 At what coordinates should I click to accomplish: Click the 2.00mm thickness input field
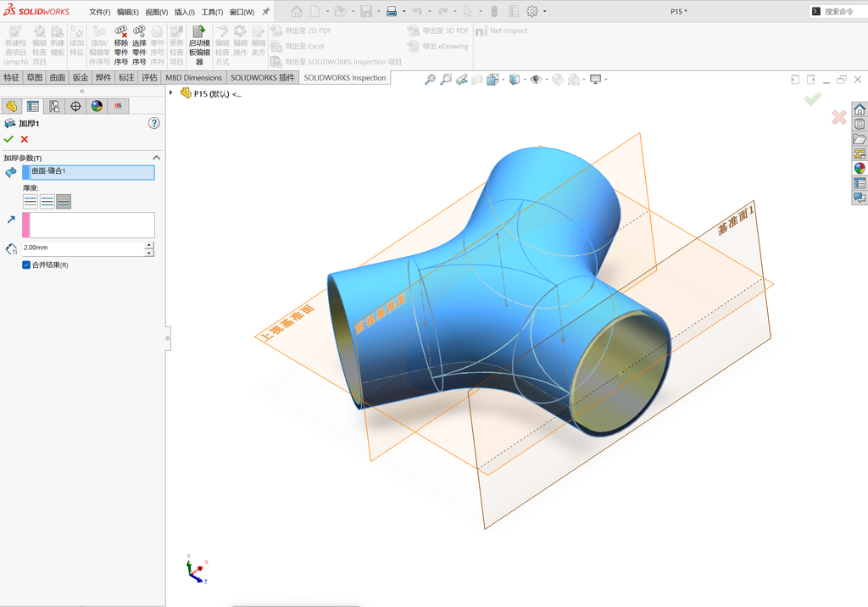(84, 248)
